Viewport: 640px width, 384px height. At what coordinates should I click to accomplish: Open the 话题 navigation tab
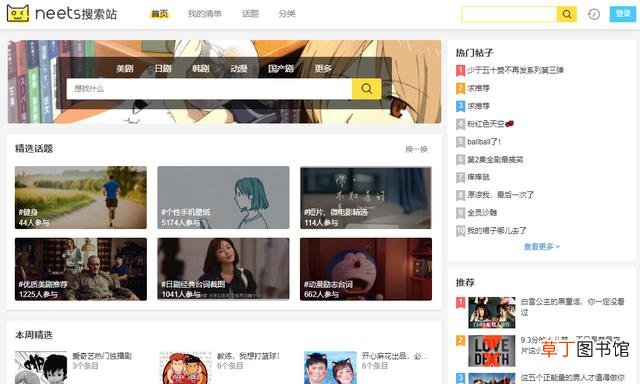[x=250, y=14]
